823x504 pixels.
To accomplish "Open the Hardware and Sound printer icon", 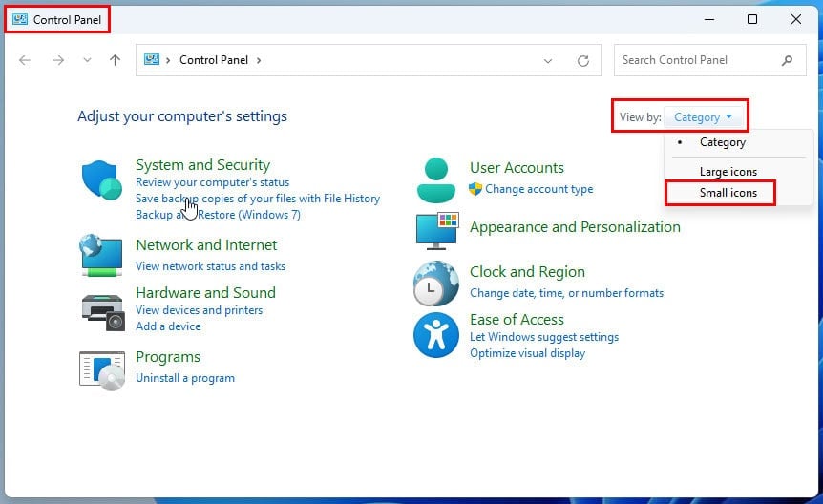I will [103, 312].
